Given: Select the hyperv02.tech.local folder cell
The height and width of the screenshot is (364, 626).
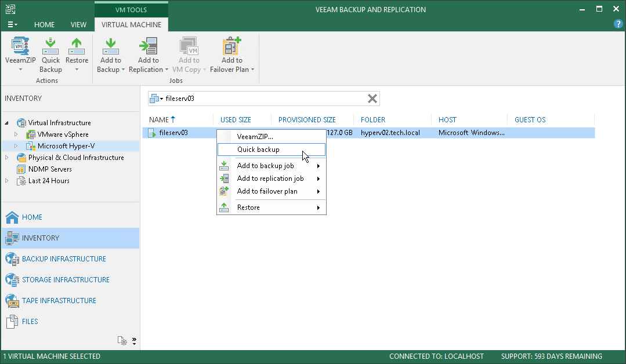Looking at the screenshot, I should tap(390, 133).
